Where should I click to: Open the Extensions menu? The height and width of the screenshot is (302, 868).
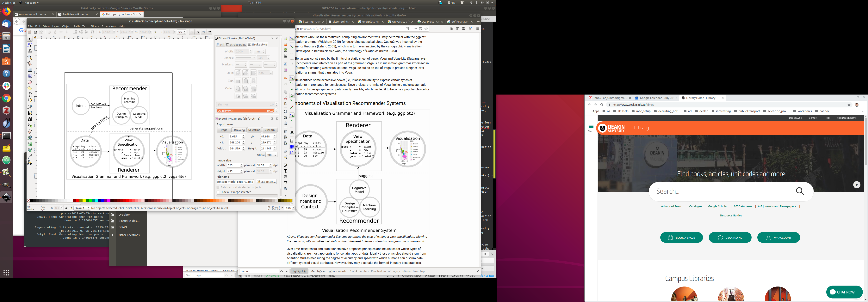click(108, 26)
